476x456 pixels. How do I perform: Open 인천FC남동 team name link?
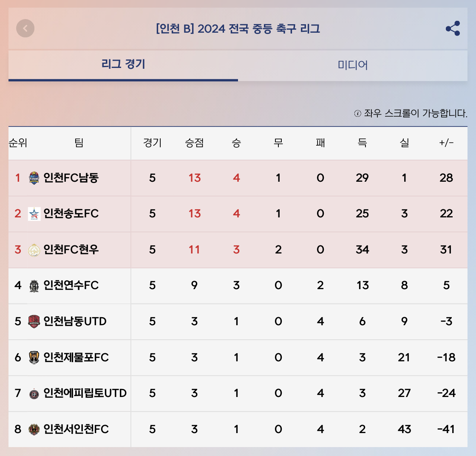(71, 178)
